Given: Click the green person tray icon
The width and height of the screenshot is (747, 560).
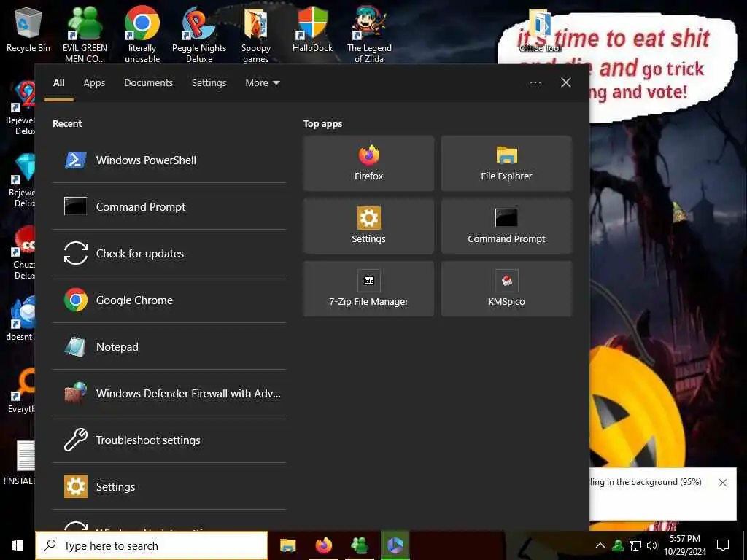Looking at the screenshot, I should coord(618,545).
